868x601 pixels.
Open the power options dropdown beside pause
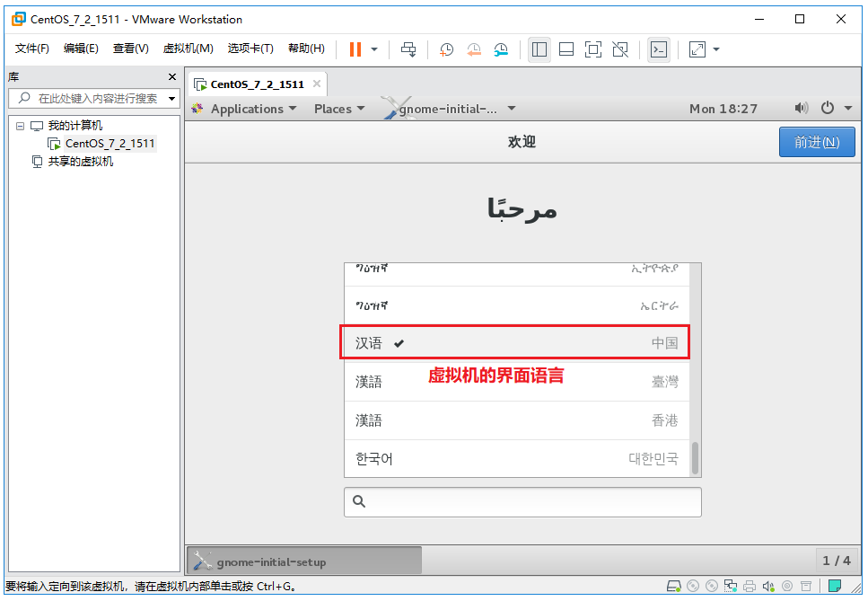click(x=374, y=49)
